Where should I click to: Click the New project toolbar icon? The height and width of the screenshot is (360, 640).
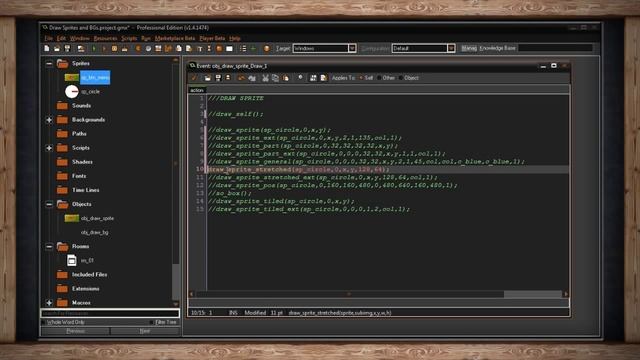pyautogui.click(x=47, y=49)
